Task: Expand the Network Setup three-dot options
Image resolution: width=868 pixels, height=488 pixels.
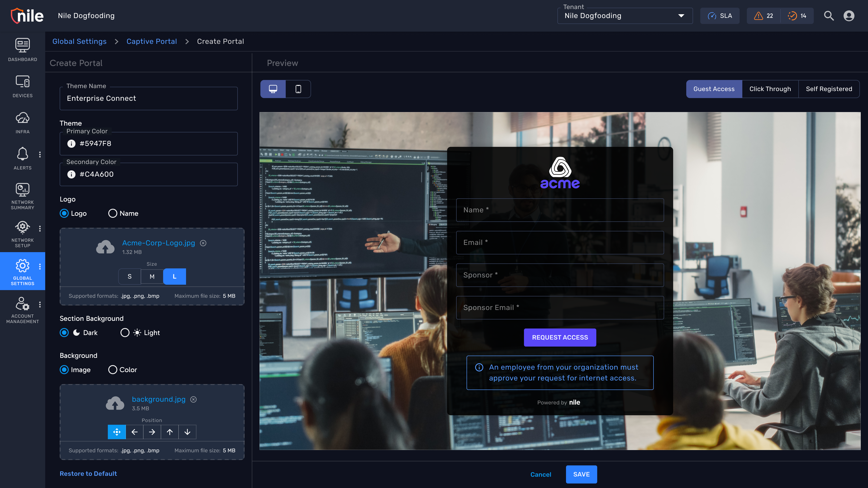Action: point(40,229)
